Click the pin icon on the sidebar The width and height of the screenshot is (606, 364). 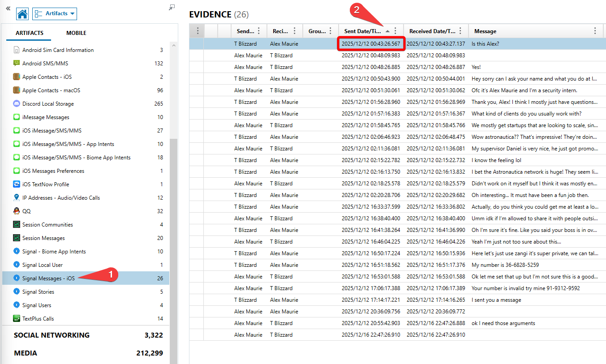(172, 7)
